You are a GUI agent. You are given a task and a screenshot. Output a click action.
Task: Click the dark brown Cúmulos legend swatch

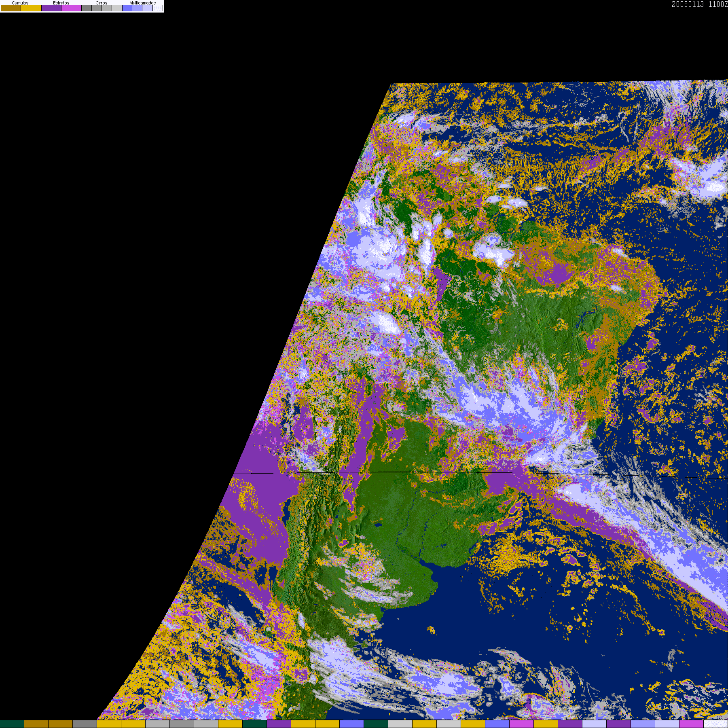click(x=11, y=8)
